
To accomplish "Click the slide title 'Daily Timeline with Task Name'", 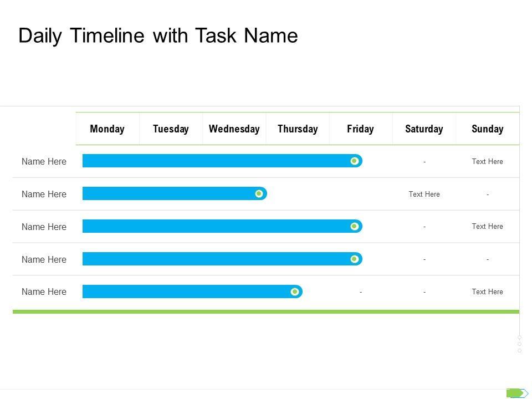I will coord(158,35).
